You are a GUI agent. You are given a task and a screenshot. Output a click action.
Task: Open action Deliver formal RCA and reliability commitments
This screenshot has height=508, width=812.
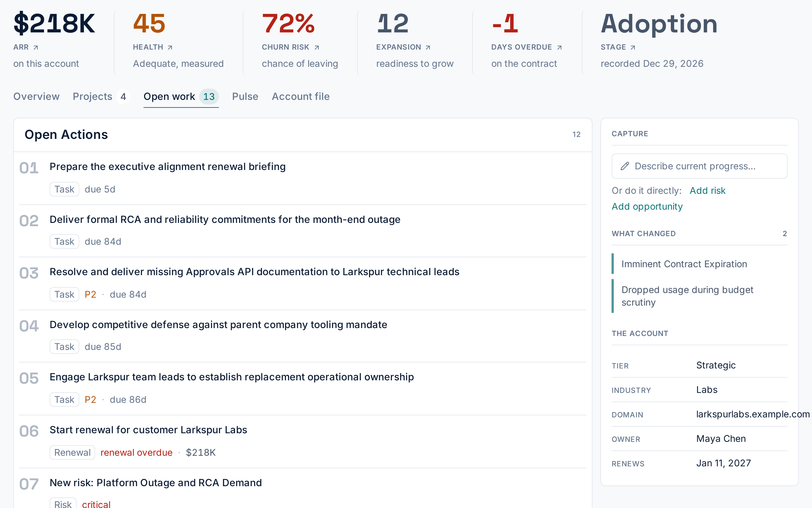225,219
